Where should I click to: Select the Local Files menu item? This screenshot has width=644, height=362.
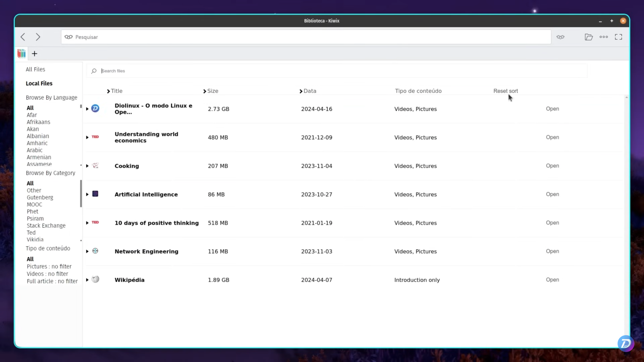[x=39, y=83]
